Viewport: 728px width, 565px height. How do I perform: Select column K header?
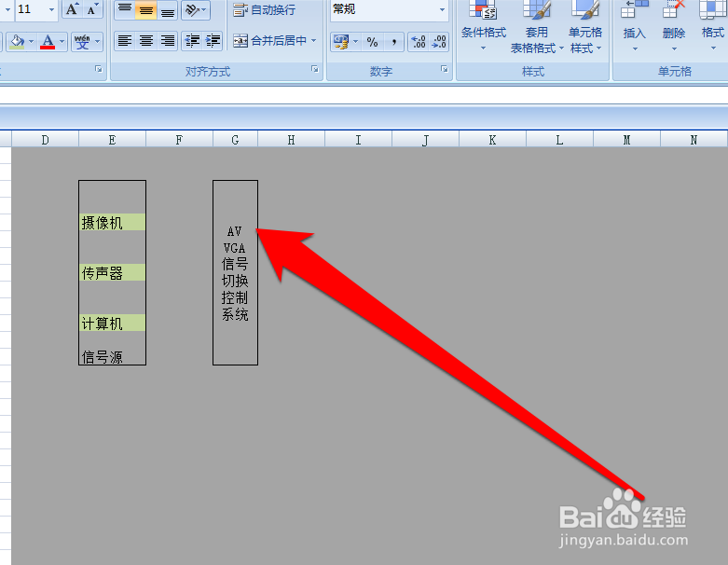pos(492,140)
